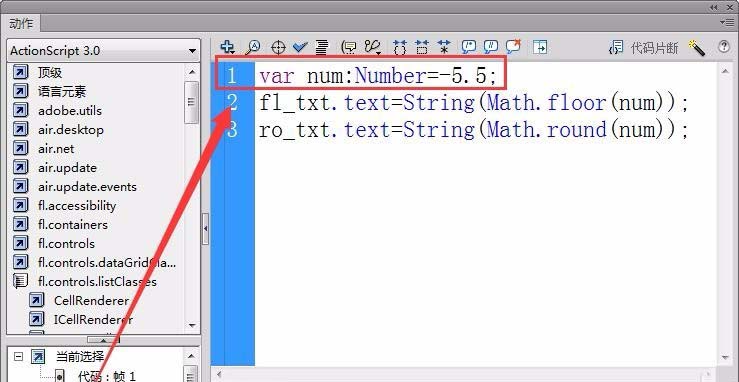Viewport: 739px width, 382px height.
Task: Collapse the 当前选择 tree node
Action: [18, 357]
